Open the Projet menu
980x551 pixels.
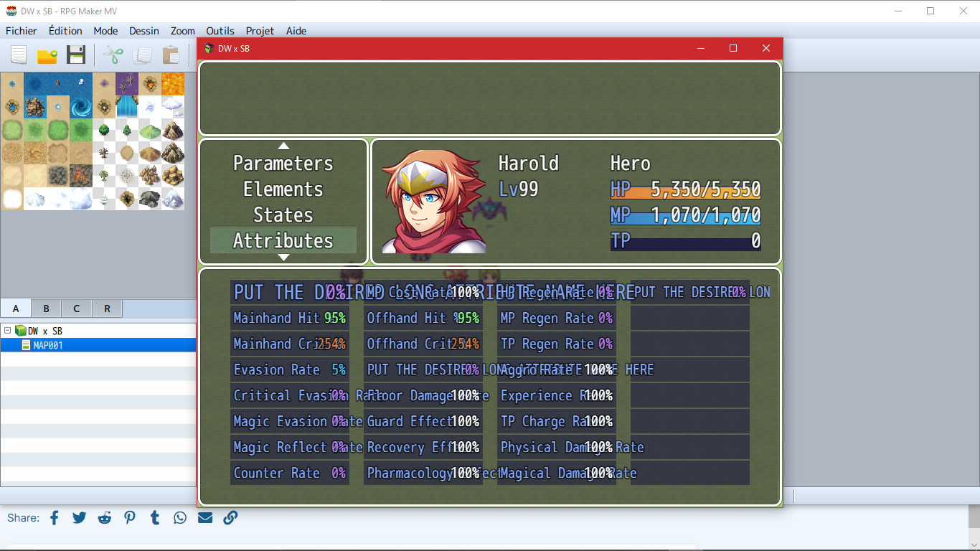coord(260,31)
